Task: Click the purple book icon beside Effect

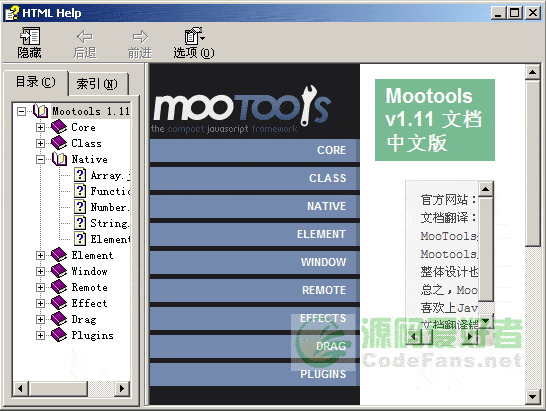Action: click(x=59, y=303)
